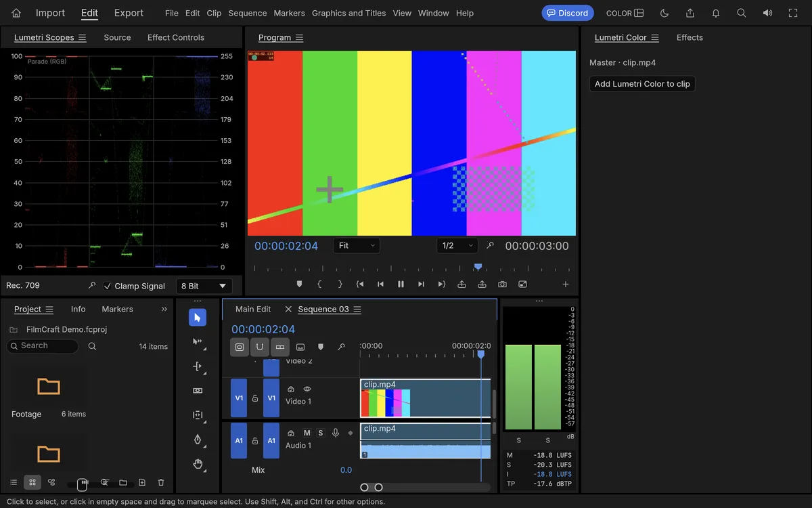Open Lumetri Scopes panel menu

point(83,37)
